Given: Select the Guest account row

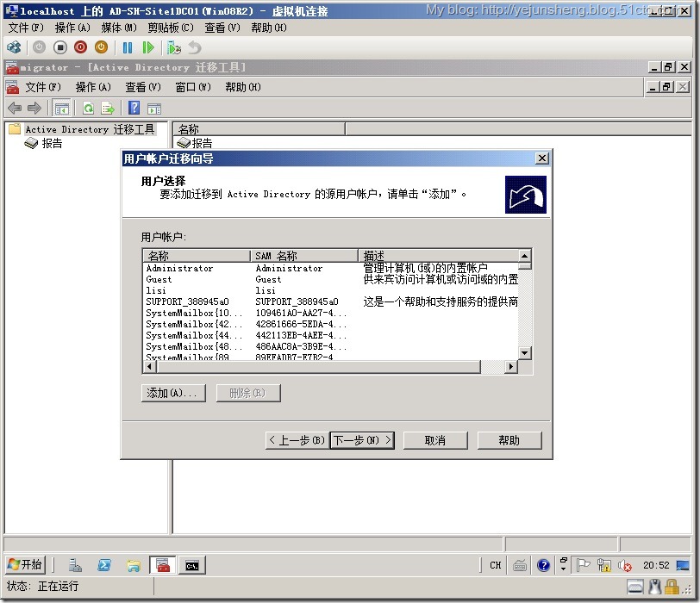Looking at the screenshot, I should point(330,279).
